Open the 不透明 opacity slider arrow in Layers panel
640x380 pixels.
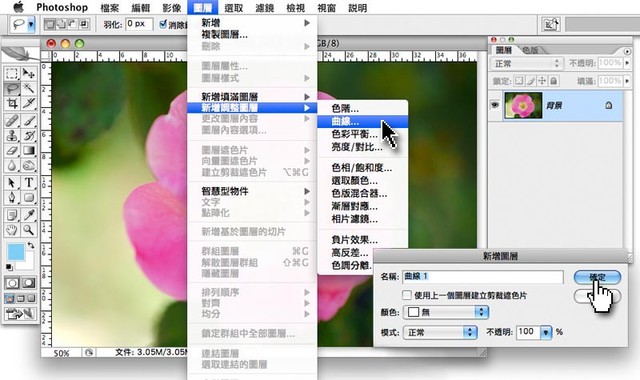tap(627, 63)
